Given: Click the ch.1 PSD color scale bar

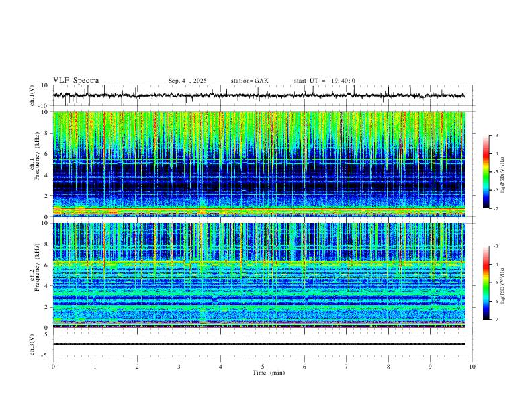Looking at the screenshot, I should [x=486, y=172].
